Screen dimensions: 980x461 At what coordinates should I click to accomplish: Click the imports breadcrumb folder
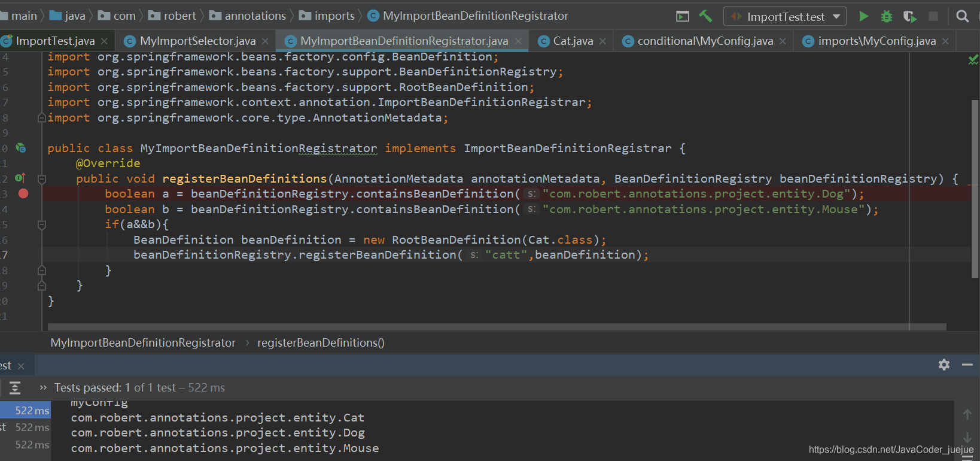click(x=327, y=16)
